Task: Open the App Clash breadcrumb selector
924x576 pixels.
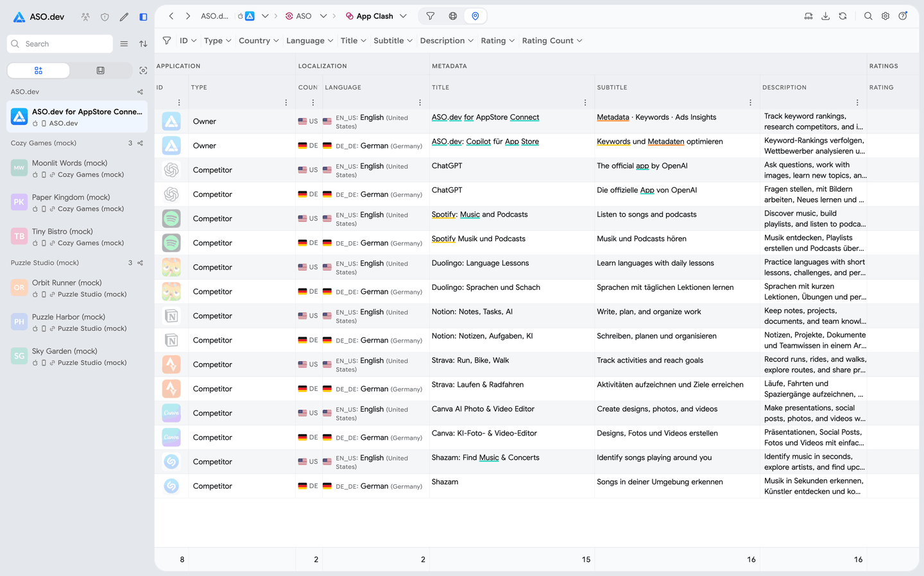Action: pos(376,16)
